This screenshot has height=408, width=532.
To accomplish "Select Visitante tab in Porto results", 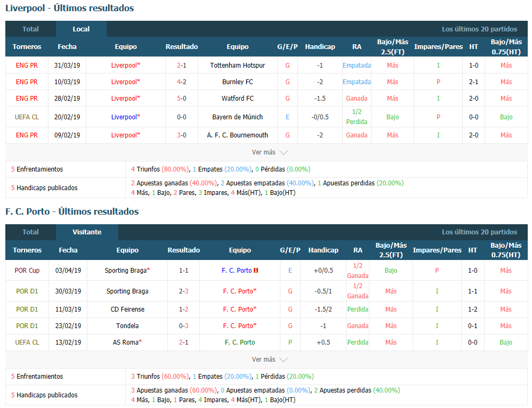I will pyautogui.click(x=87, y=232).
